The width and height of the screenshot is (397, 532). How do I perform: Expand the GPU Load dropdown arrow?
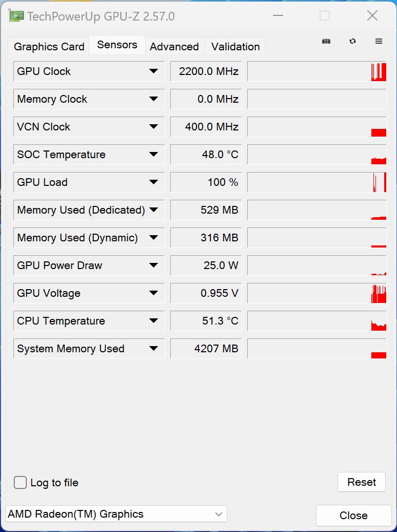tap(153, 182)
